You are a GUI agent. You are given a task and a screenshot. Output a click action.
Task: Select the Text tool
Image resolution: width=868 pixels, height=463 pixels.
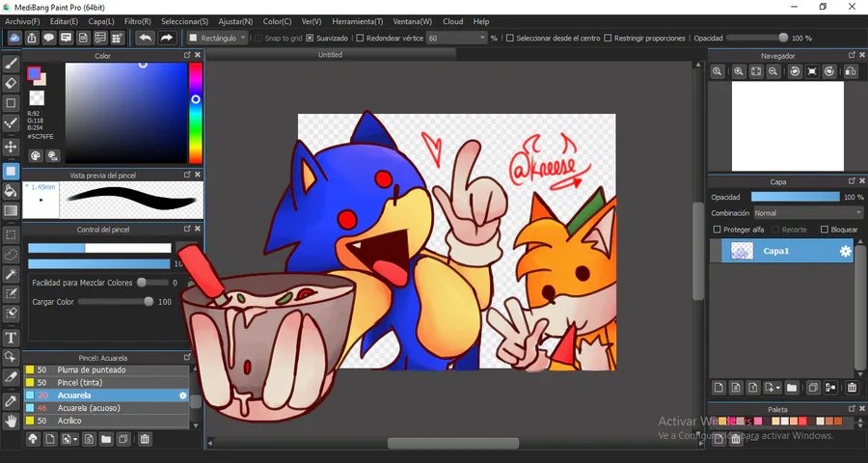coord(11,338)
